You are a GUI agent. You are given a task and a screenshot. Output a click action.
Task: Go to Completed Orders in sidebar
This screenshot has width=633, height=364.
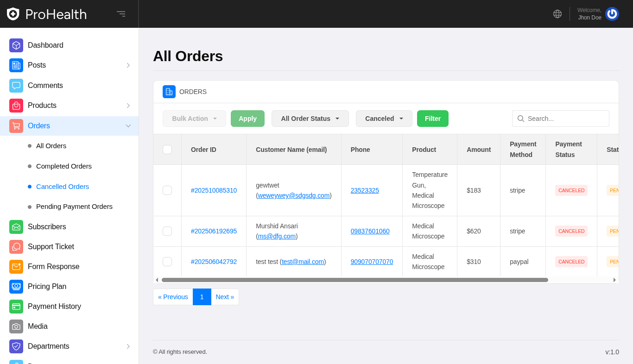tap(64, 166)
